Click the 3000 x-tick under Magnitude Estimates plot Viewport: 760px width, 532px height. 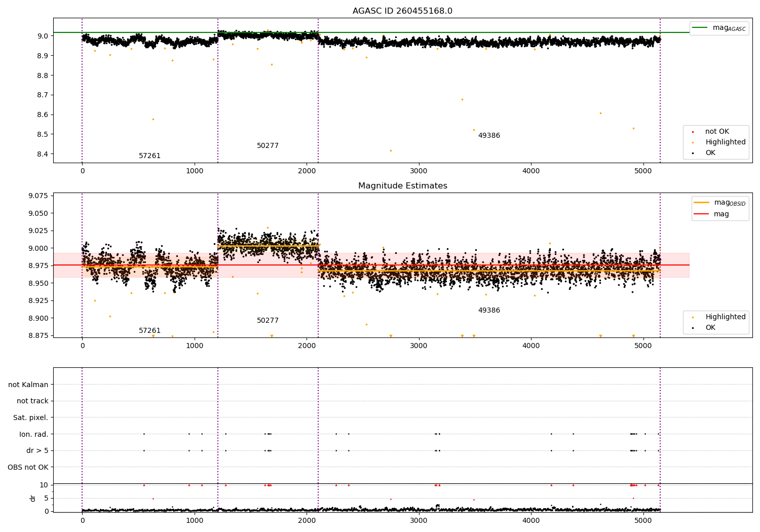419,346
